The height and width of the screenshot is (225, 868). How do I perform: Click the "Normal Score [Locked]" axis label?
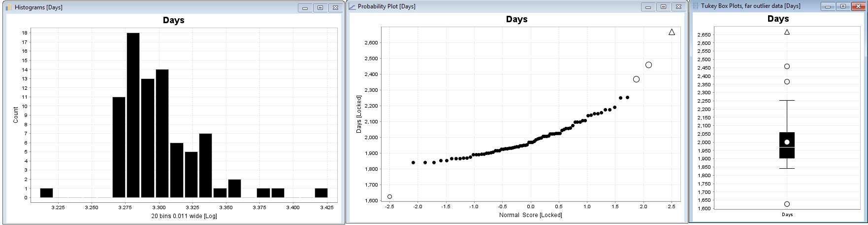coord(530,215)
